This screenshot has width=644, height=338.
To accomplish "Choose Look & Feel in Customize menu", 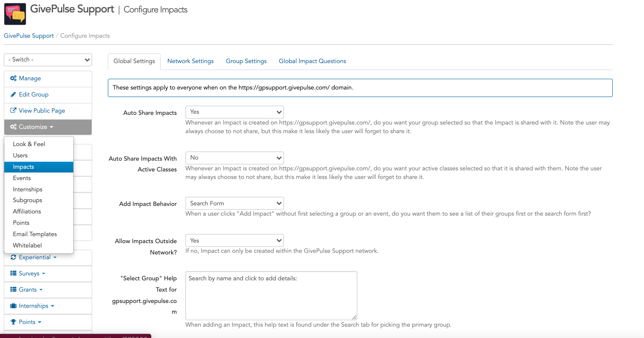I will point(39,144).
